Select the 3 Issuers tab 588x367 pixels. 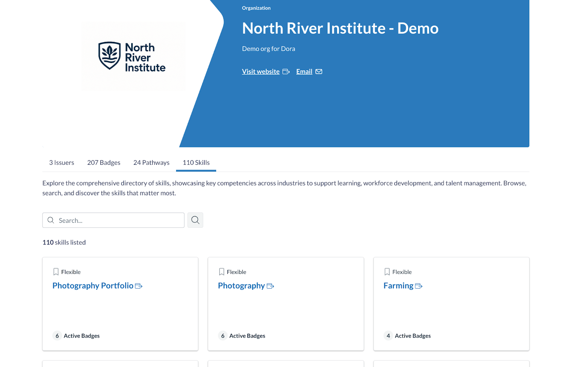click(61, 162)
